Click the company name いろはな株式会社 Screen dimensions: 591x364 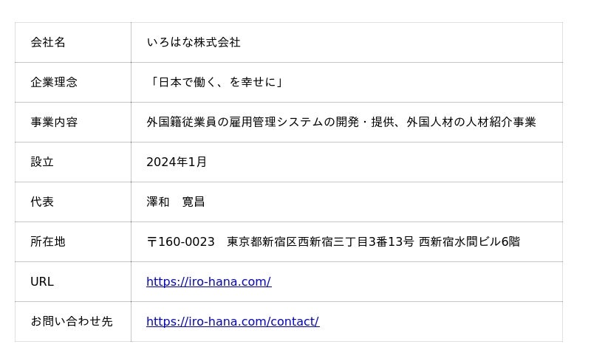[x=194, y=43]
